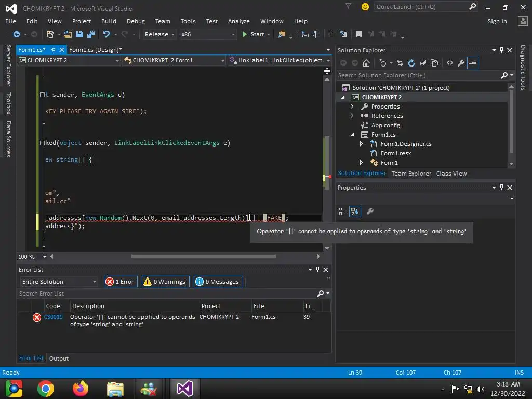The height and width of the screenshot is (399, 532).
Task: Undo the last edit via the undo arrow
Action: 107,34
